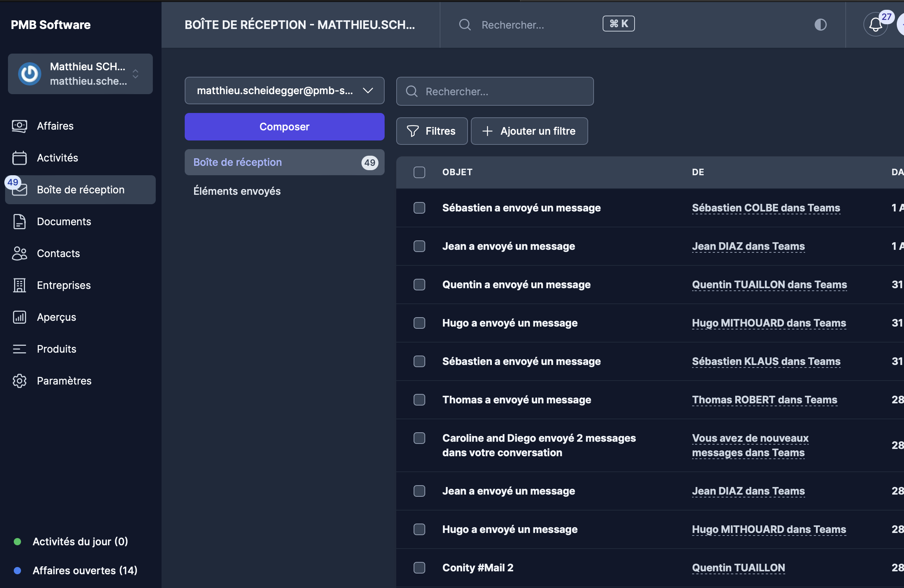Image resolution: width=904 pixels, height=588 pixels.
Task: Tick checkbox for Conity #Mail 2
Action: (419, 568)
